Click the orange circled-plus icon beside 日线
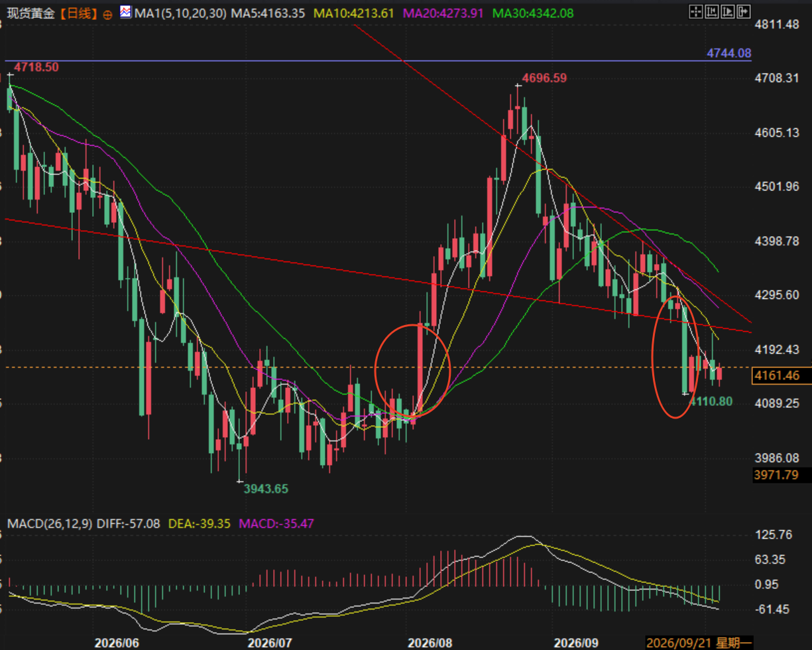Viewport: 812px width, 650px height. point(108,13)
